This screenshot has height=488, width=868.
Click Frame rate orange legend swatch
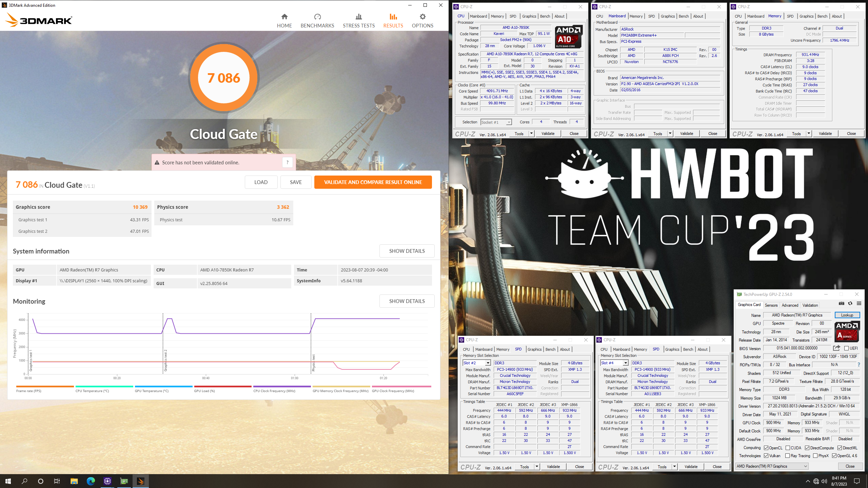45,386
